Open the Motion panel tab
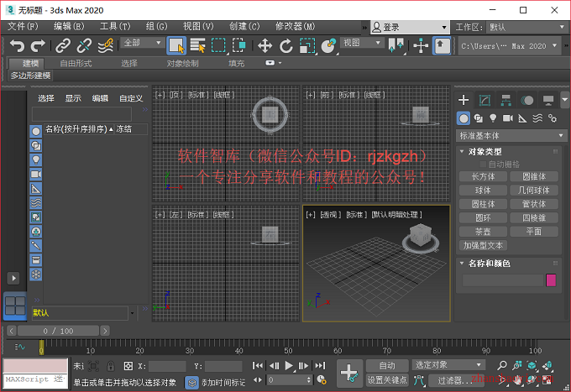Screen dimensions: 571x392 point(527,100)
